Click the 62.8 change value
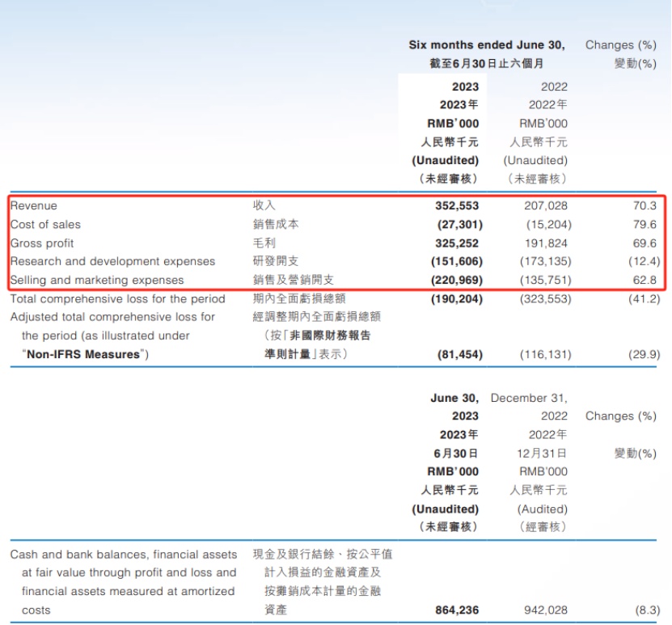672x625 pixels. click(x=645, y=280)
